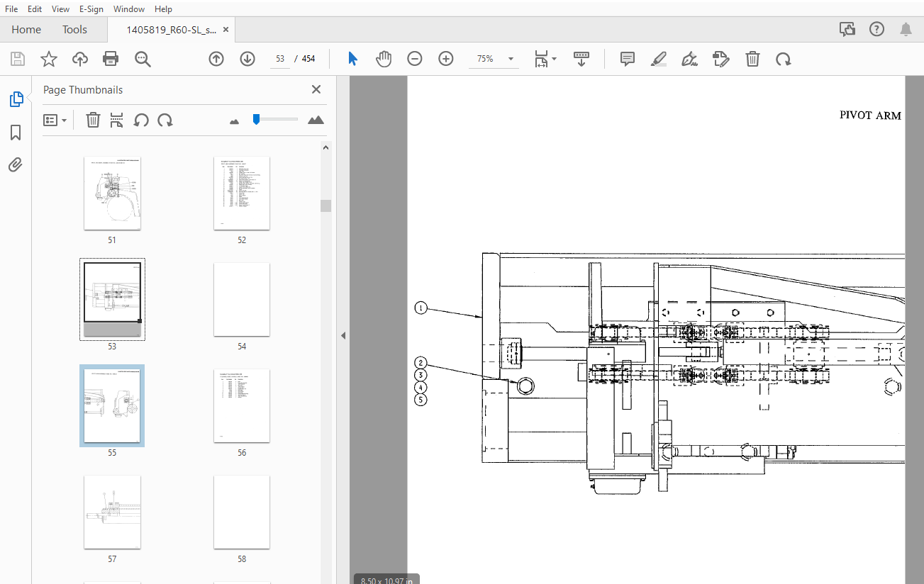
Task: Select page 52 thumbnail
Action: [x=242, y=193]
